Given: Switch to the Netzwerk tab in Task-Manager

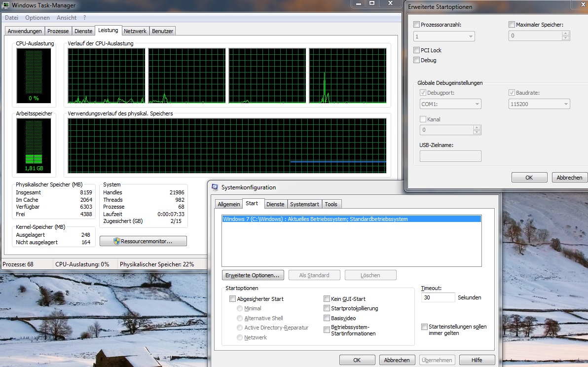Looking at the screenshot, I should pyautogui.click(x=135, y=31).
